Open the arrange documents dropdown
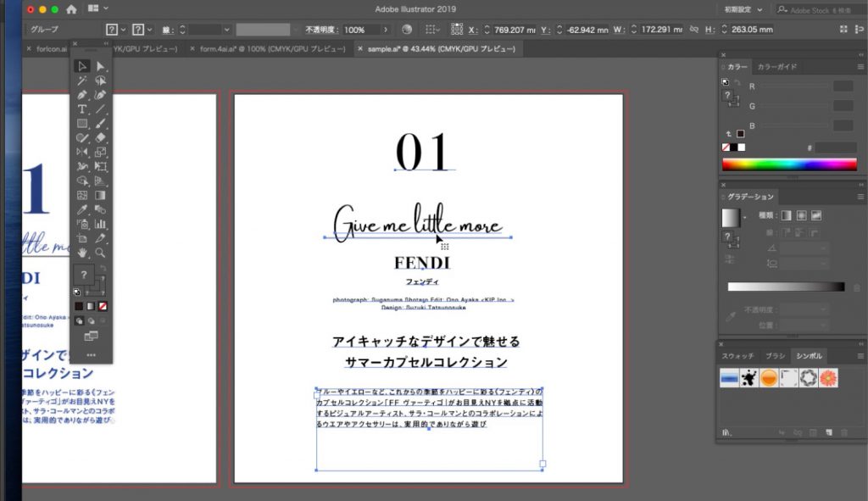Screen dimensions: 868x501 pyautogui.click(x=98, y=8)
